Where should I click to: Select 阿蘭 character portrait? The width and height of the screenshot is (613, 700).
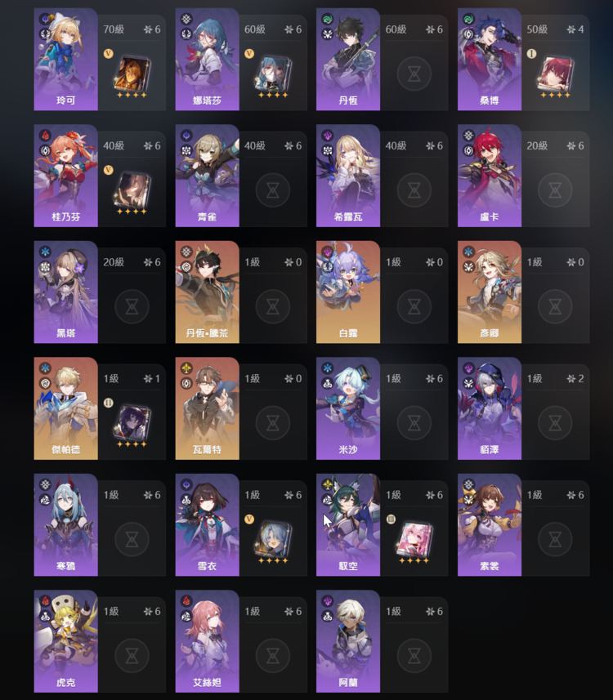pos(348,641)
